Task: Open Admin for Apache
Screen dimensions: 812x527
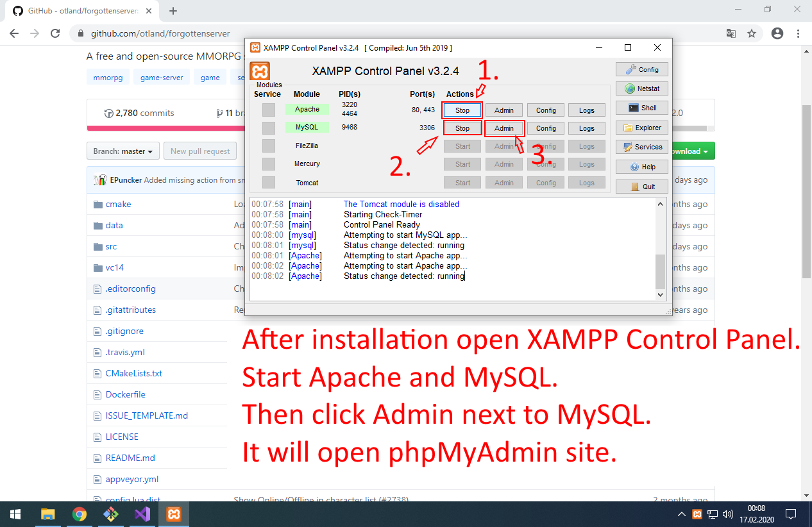Action: 504,110
